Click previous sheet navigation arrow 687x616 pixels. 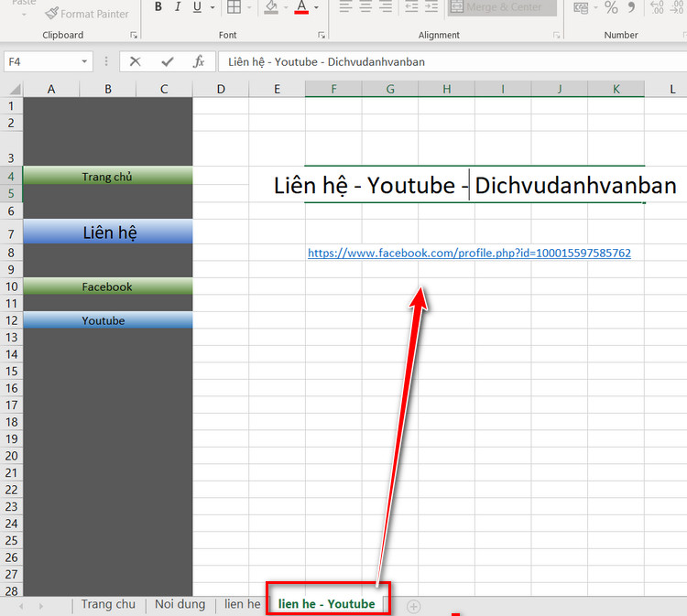[21, 606]
